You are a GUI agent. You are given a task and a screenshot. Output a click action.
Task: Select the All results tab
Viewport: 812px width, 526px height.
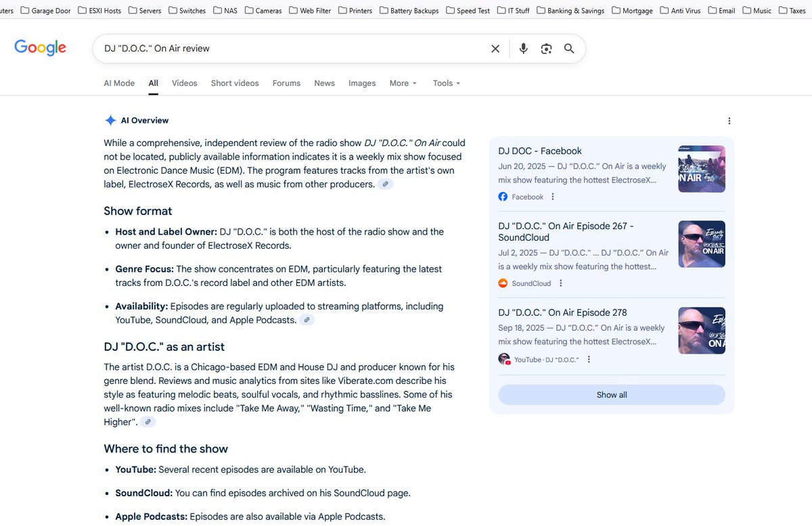point(154,83)
